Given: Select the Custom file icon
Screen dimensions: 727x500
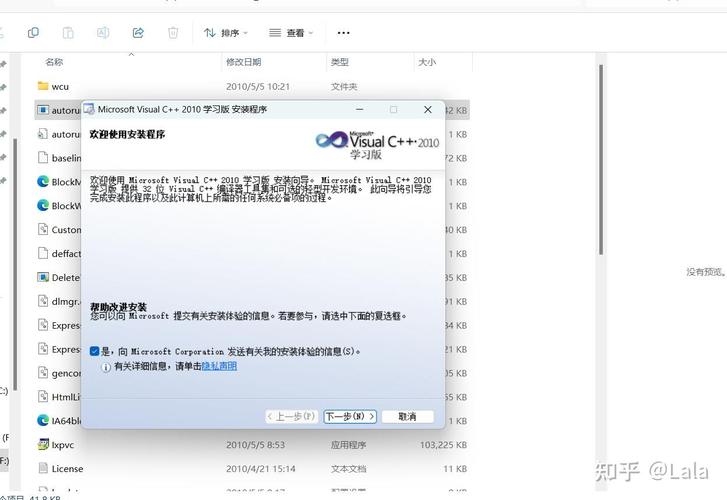Looking at the screenshot, I should tap(43, 229).
